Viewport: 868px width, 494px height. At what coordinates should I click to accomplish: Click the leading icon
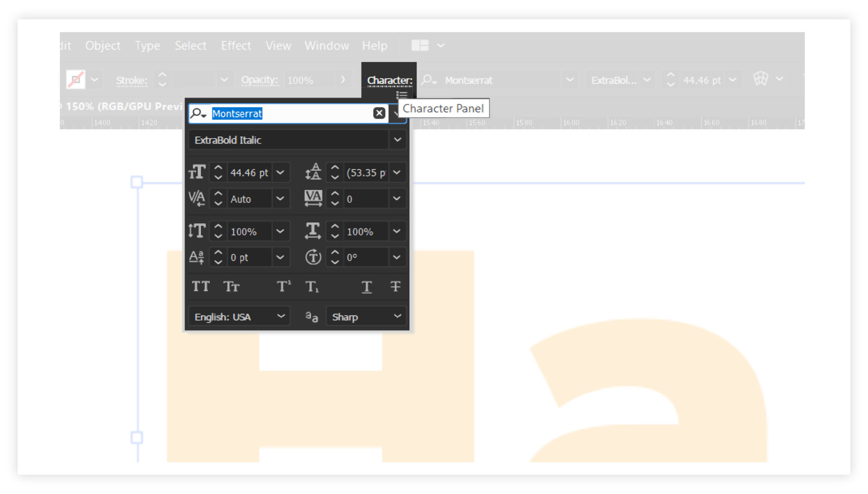(x=313, y=172)
